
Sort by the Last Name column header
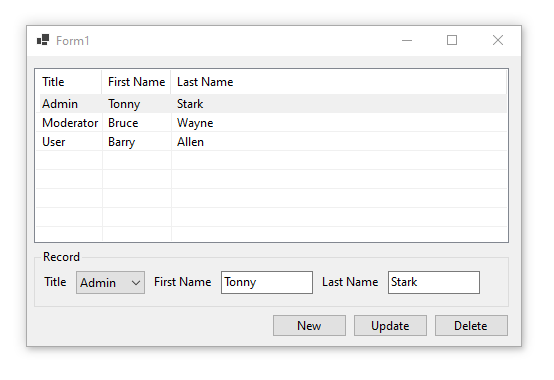coord(338,82)
